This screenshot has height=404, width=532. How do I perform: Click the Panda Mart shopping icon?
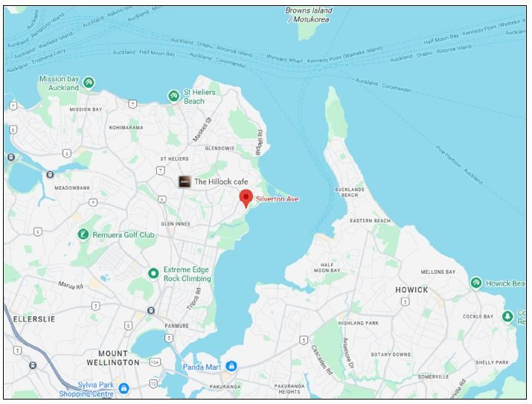[231, 366]
